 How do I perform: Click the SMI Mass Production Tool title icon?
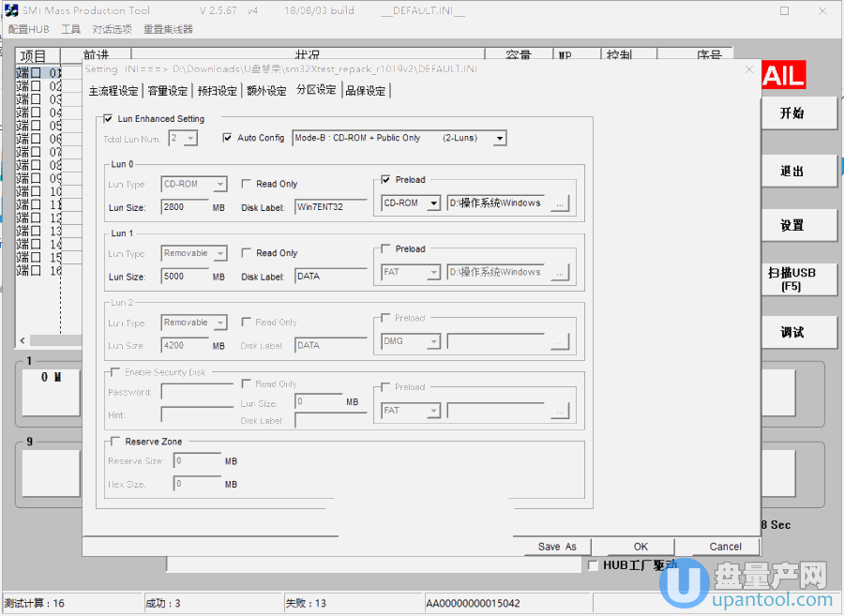coord(11,10)
